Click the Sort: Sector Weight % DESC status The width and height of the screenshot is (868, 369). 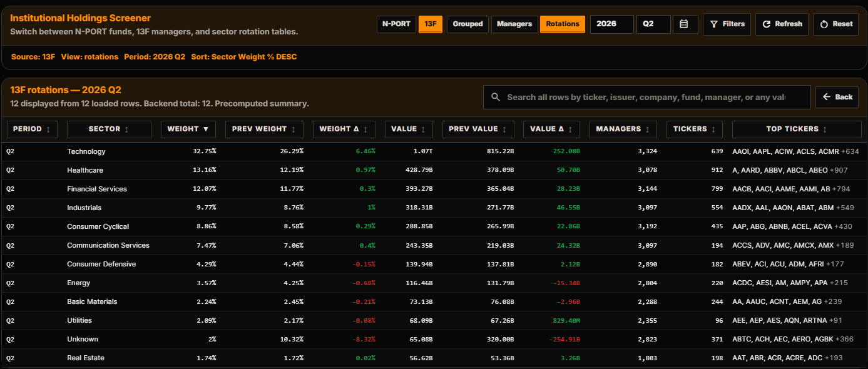tap(244, 57)
